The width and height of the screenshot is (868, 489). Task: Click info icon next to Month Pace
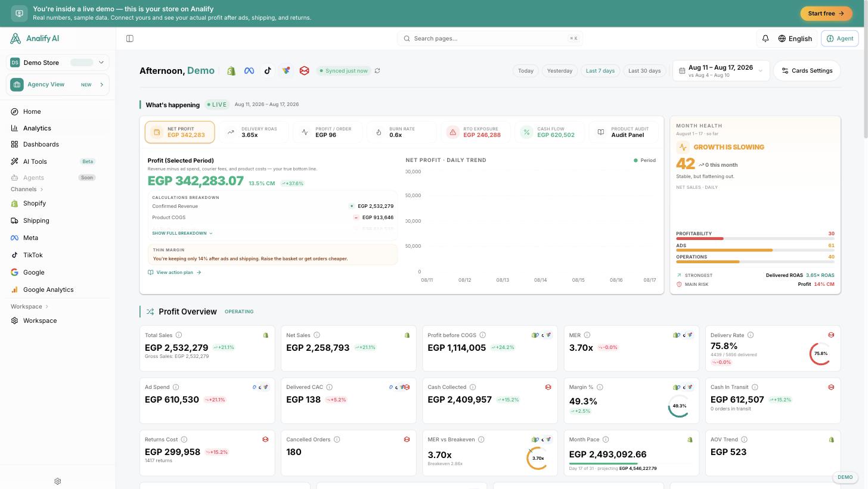click(606, 440)
